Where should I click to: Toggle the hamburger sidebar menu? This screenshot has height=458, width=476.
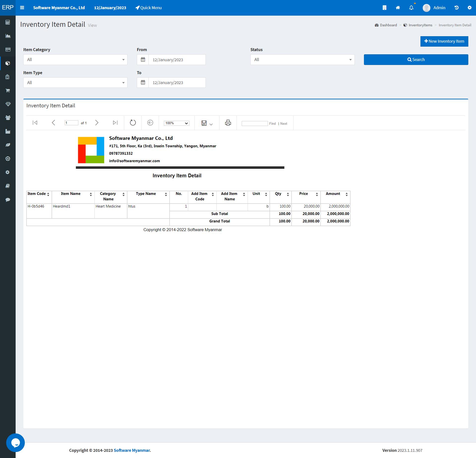[22, 8]
